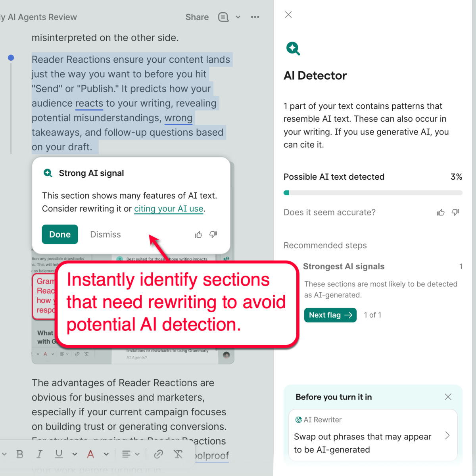Toggle bold formatting
The image size is (476, 476).
click(x=20, y=454)
